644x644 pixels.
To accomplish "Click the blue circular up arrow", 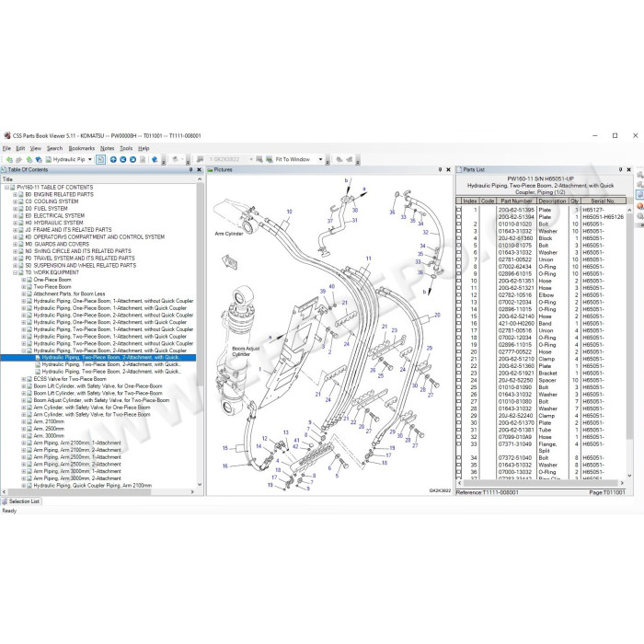I will (113, 159).
